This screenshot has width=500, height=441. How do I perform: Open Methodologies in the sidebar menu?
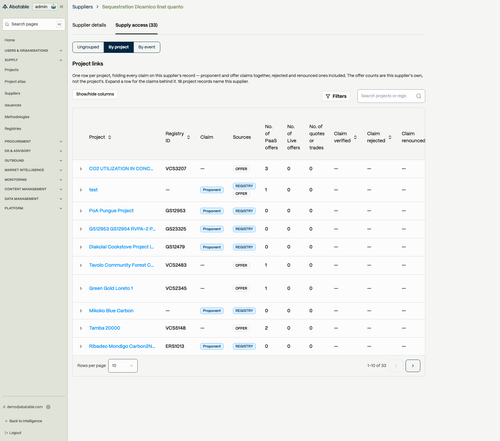(x=17, y=117)
